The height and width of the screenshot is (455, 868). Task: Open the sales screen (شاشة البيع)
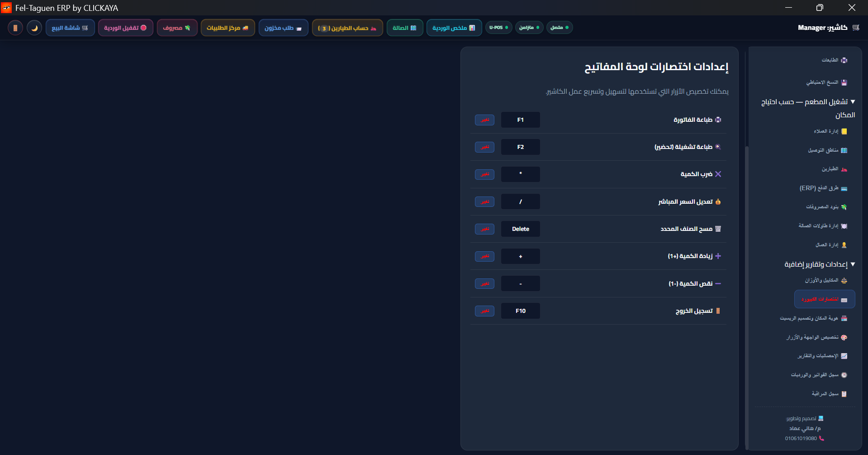click(70, 28)
